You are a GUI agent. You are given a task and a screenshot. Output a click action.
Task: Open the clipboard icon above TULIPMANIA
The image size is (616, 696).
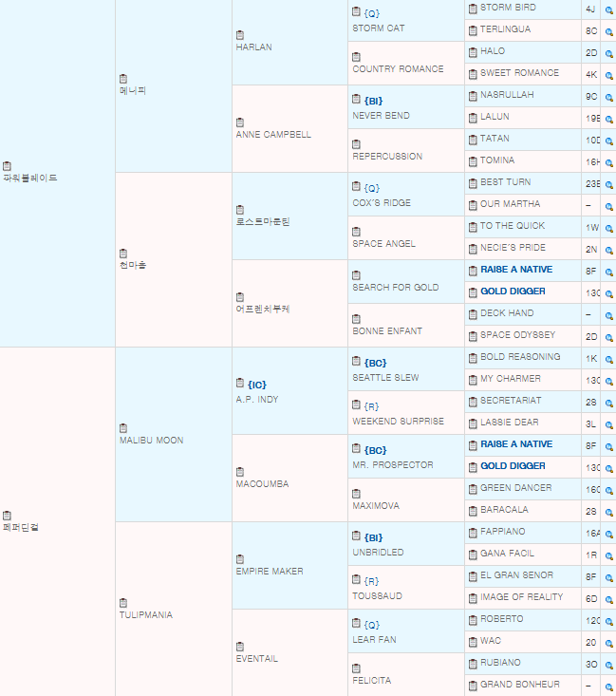pos(123,603)
